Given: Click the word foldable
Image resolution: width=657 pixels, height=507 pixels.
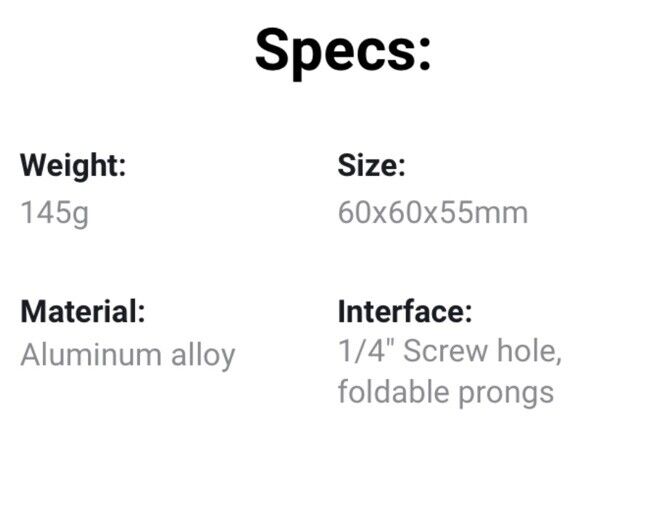Looking at the screenshot, I should coord(392,391).
